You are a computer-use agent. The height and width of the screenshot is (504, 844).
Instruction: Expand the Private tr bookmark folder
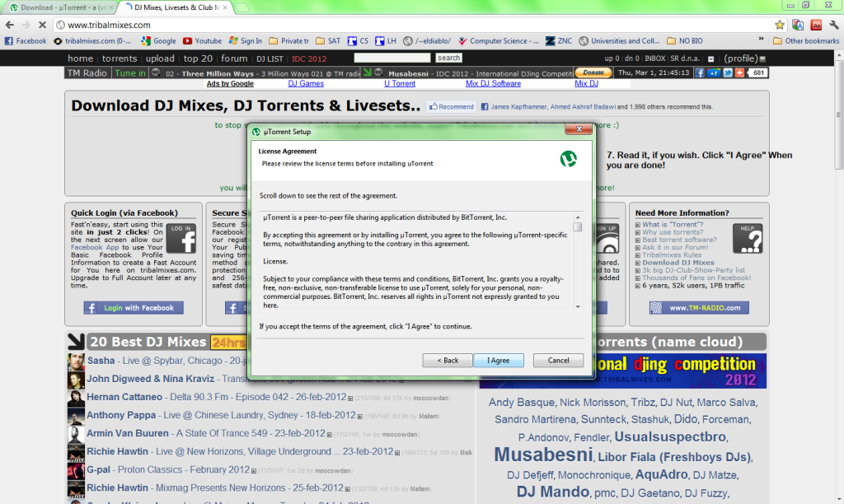point(289,41)
